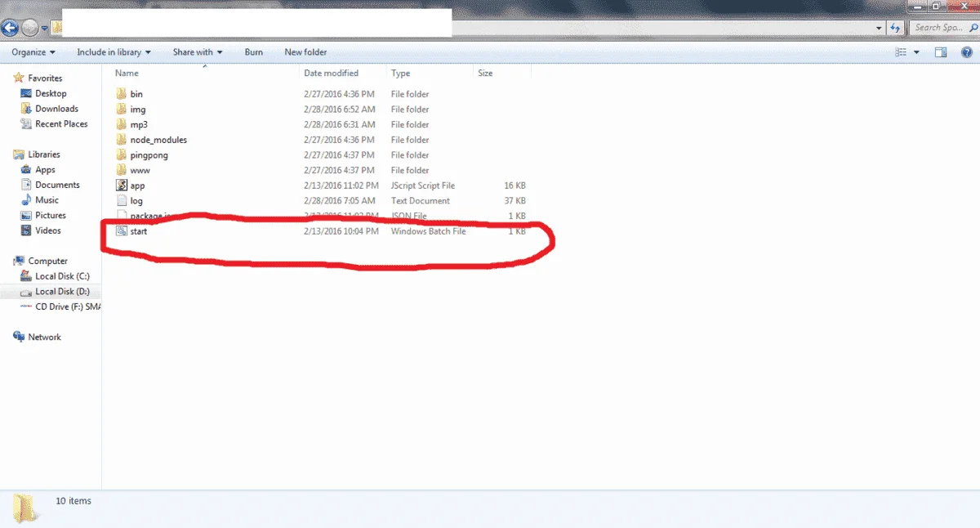Select the node_modules folder

[x=158, y=140]
